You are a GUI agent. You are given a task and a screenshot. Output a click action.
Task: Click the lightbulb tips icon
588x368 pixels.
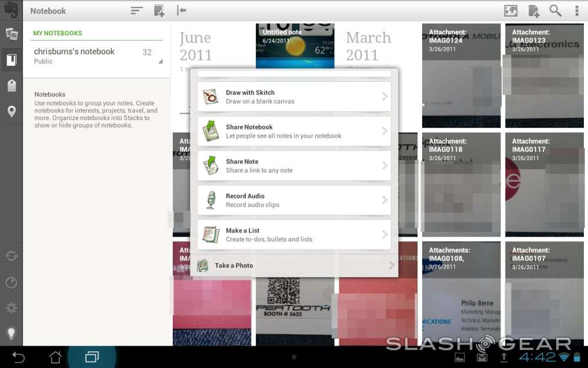(11, 333)
